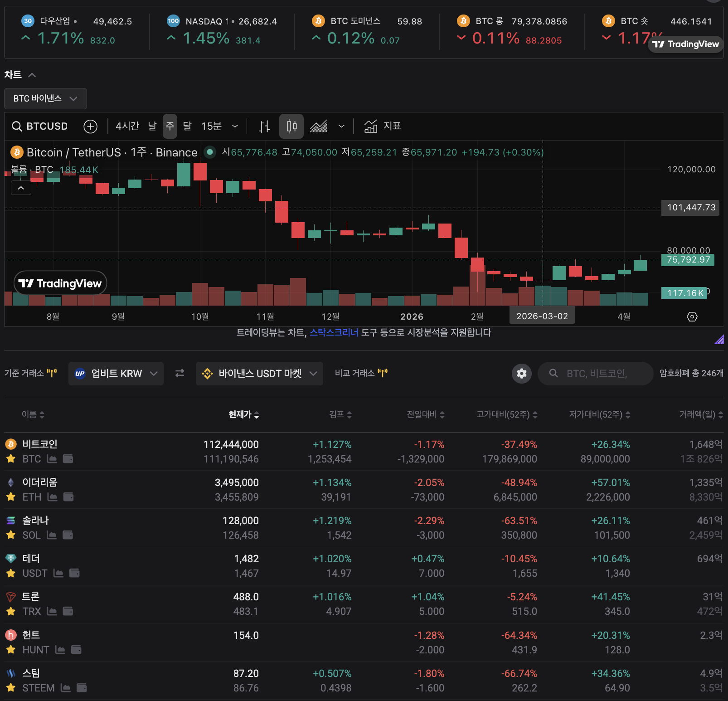Open the 다우산업 ticker item
Viewport: 728px width, 701px height.
(x=77, y=30)
